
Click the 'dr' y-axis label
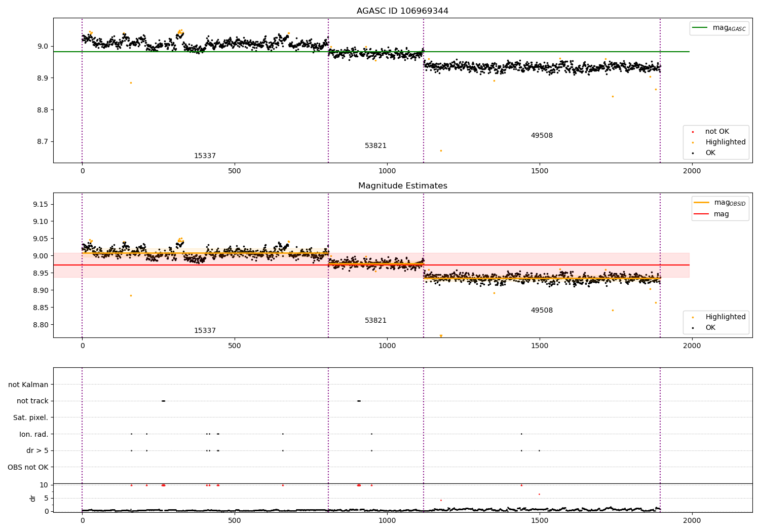(33, 498)
